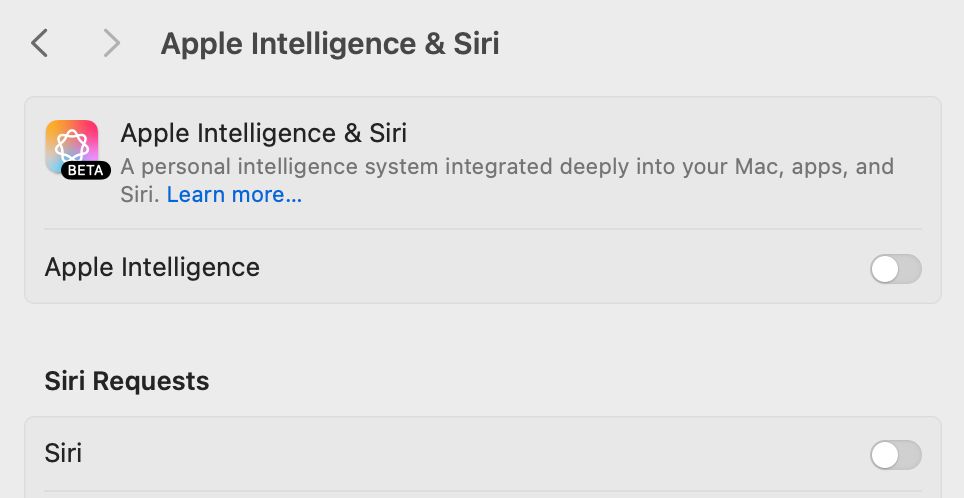Screen dimensions: 964x498
Task: Go forward using the right chevron
Action: [111, 44]
